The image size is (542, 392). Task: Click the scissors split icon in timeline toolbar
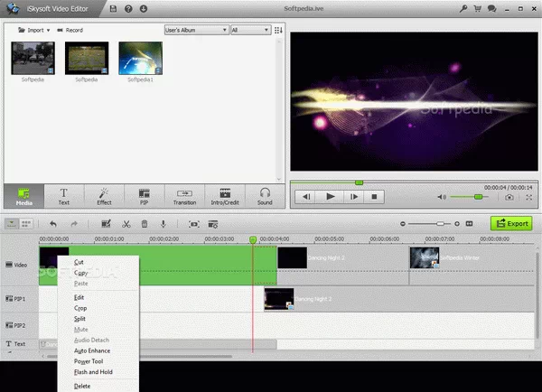pos(126,224)
